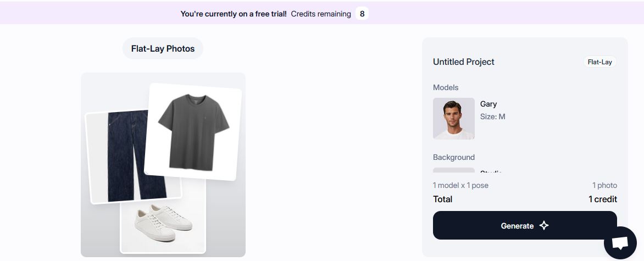This screenshot has width=644, height=261.
Task: Click the 1 credit total value
Action: [602, 199]
